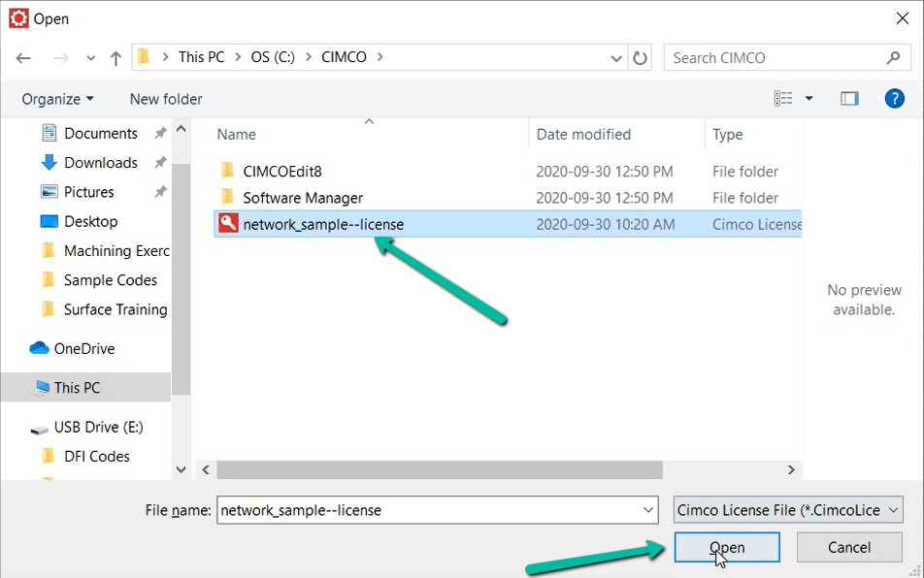Toggle the preview pane
Viewport: 924px width, 578px height.
tap(849, 98)
